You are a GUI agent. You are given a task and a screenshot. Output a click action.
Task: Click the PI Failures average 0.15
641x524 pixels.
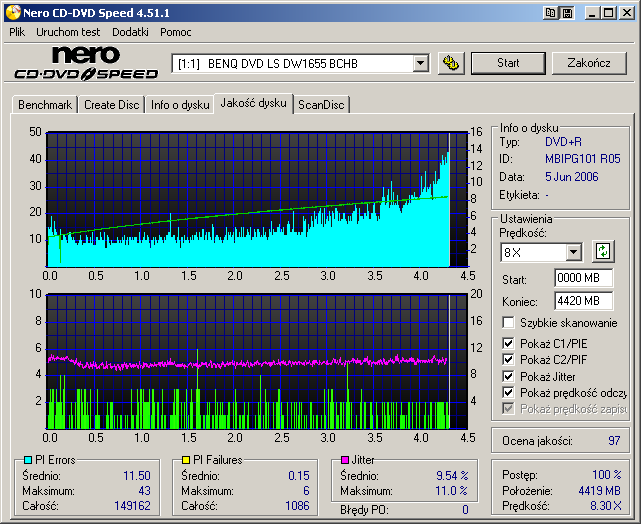pyautogui.click(x=299, y=476)
